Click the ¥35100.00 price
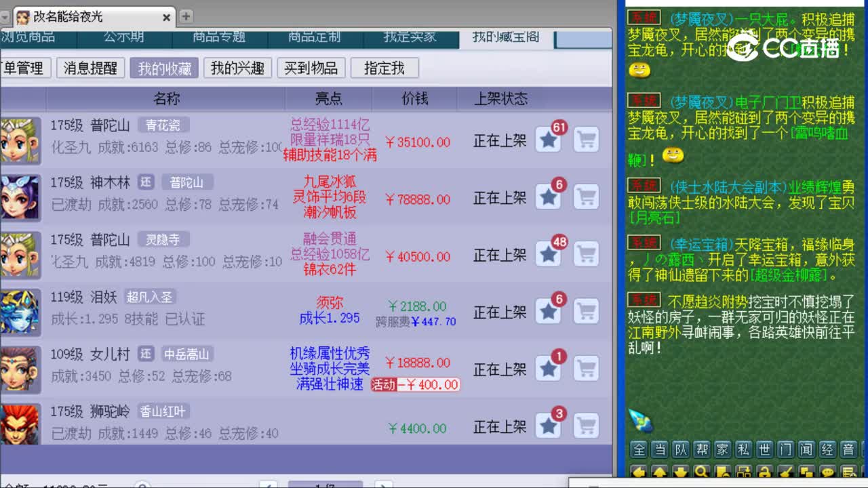Viewport: 868px width, 488px height. [x=417, y=142]
